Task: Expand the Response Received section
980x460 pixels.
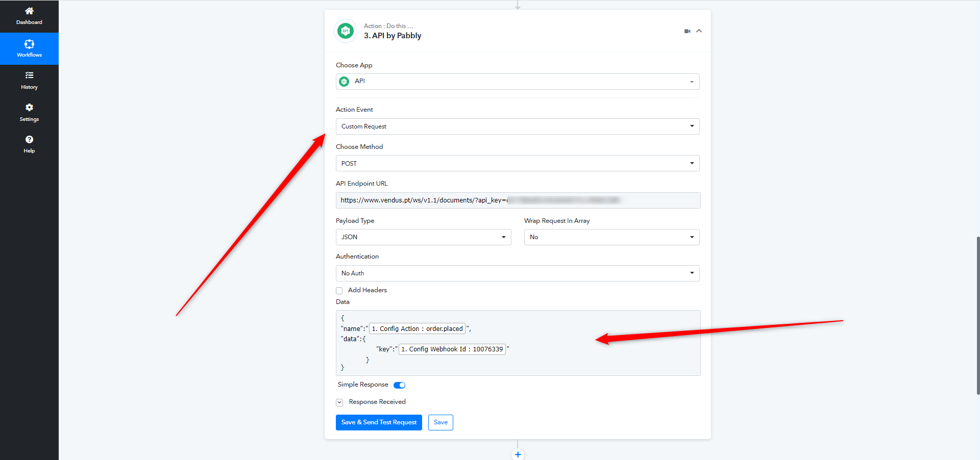Action: [x=339, y=402]
